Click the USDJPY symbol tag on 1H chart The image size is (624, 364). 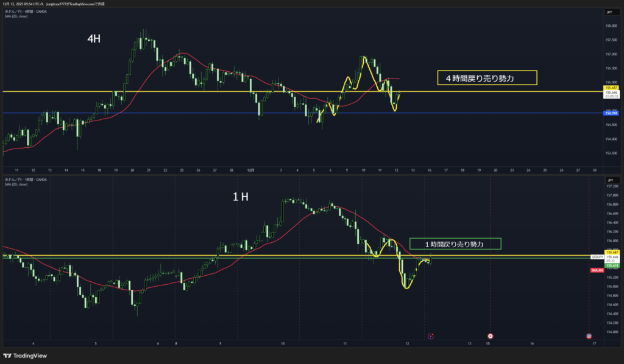tap(597, 257)
